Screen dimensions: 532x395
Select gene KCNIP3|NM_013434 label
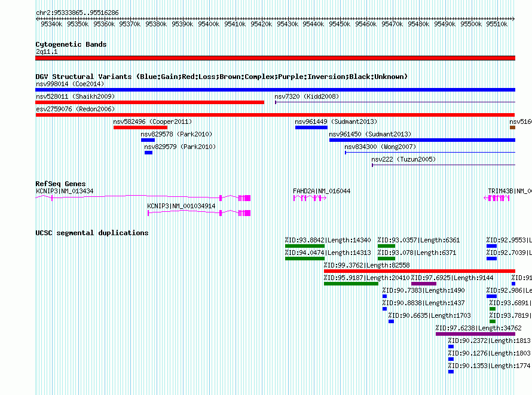click(x=65, y=192)
